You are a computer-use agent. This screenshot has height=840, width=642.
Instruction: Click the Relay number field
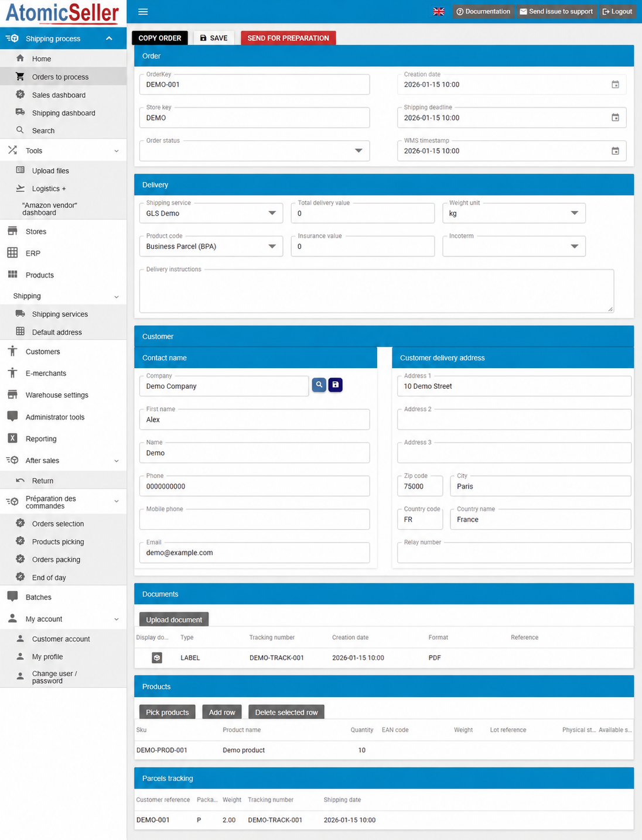pyautogui.click(x=514, y=553)
